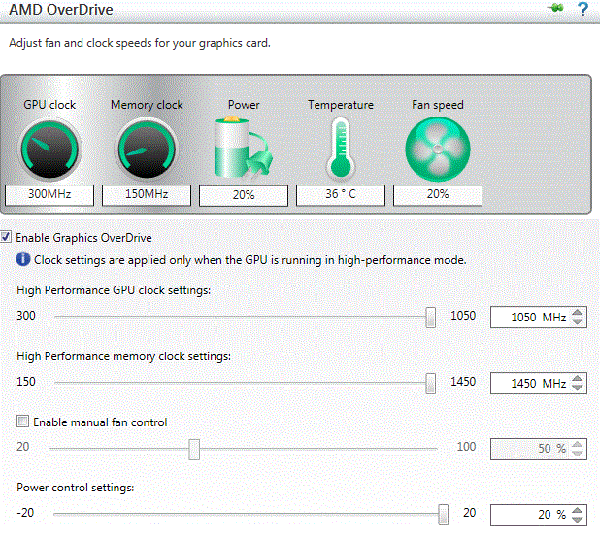Image resolution: width=600 pixels, height=541 pixels.
Task: Click the 1450 MHz memory clock input field
Action: coord(528,384)
